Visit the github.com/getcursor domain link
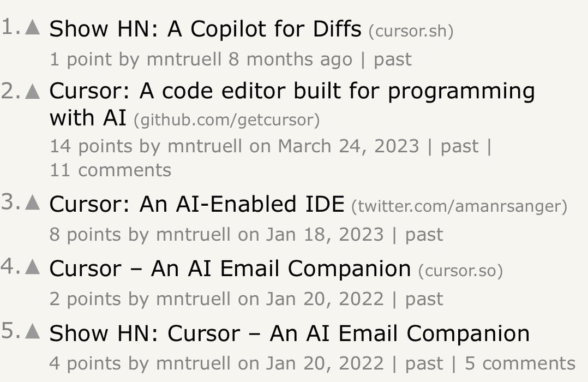 (x=227, y=121)
